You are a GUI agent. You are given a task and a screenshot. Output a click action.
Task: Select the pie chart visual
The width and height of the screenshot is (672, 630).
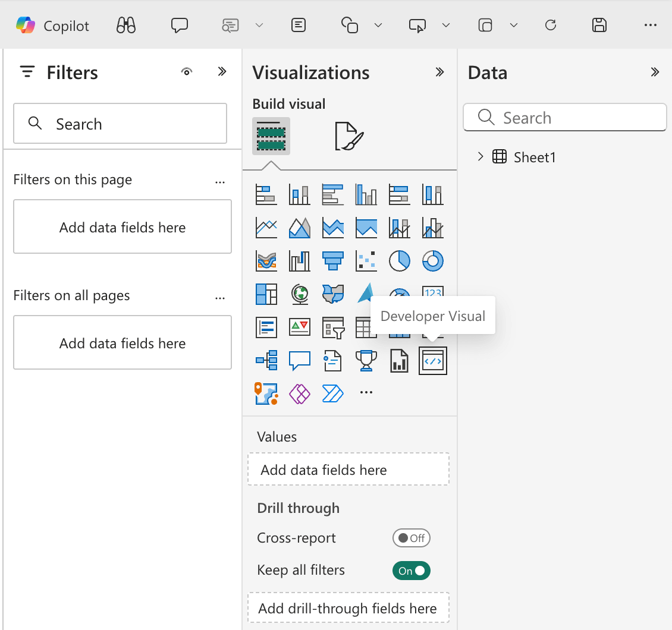[x=400, y=260]
